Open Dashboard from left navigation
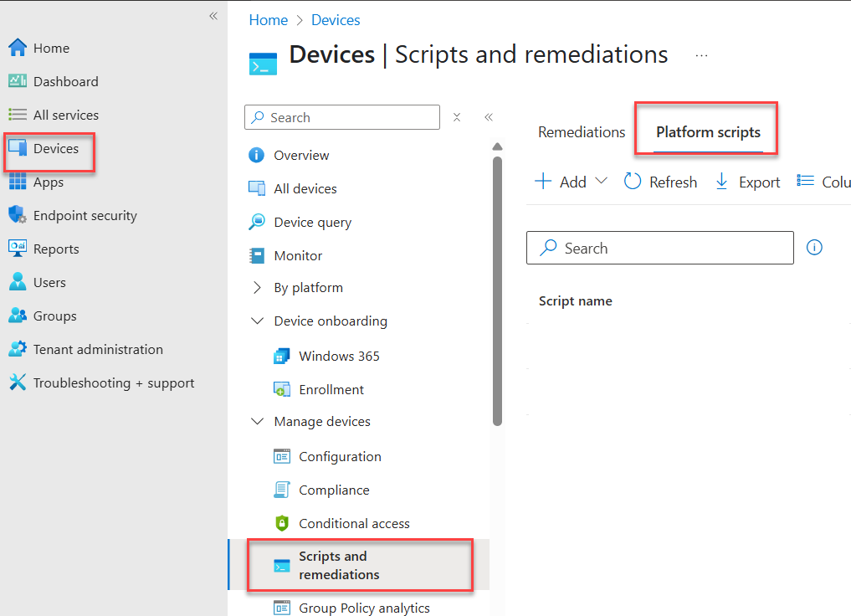851x616 pixels. pyautogui.click(x=65, y=81)
